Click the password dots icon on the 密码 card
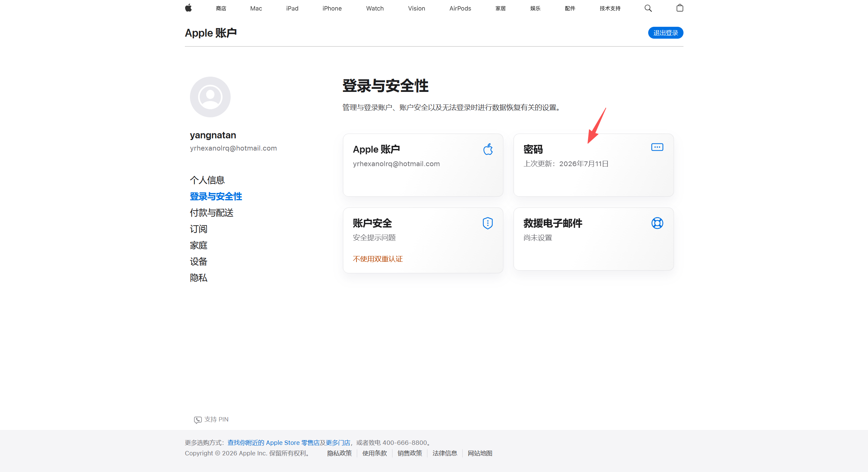868x472 pixels. pyautogui.click(x=657, y=147)
